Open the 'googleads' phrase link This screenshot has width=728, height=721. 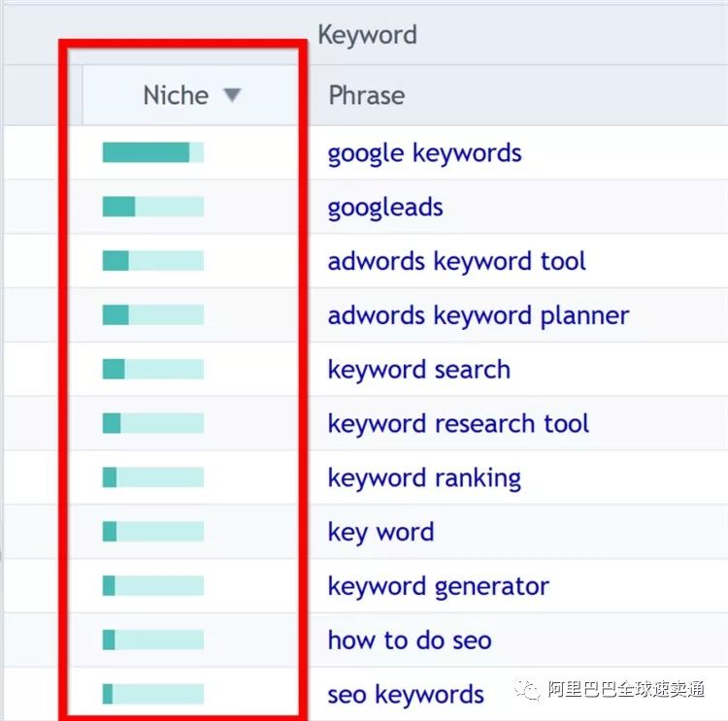(x=385, y=208)
